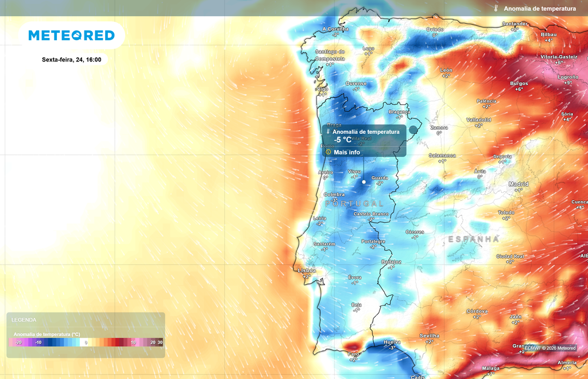Click the Málaga city label
Image resolution: width=588 pixels, height=379 pixels.
[490, 368]
